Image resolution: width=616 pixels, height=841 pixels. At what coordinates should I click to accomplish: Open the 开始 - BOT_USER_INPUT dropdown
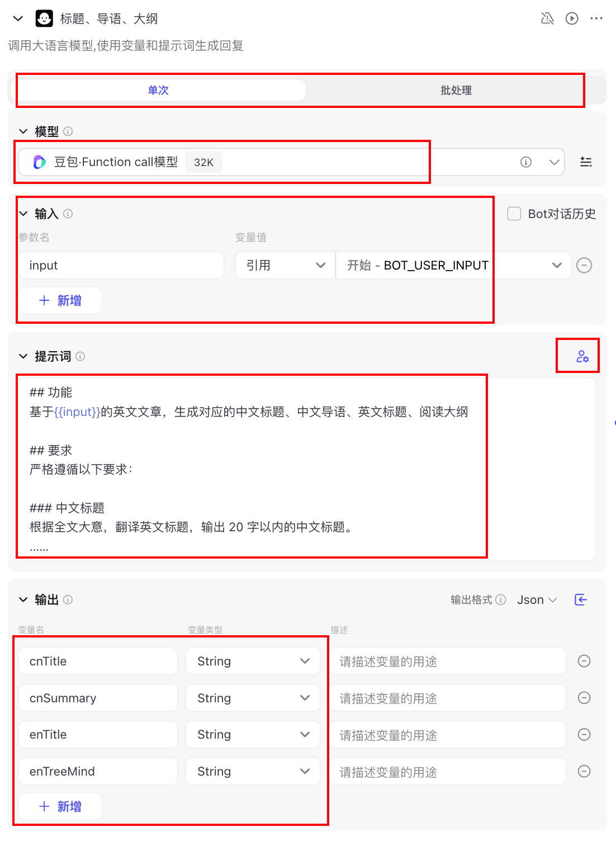(x=453, y=265)
